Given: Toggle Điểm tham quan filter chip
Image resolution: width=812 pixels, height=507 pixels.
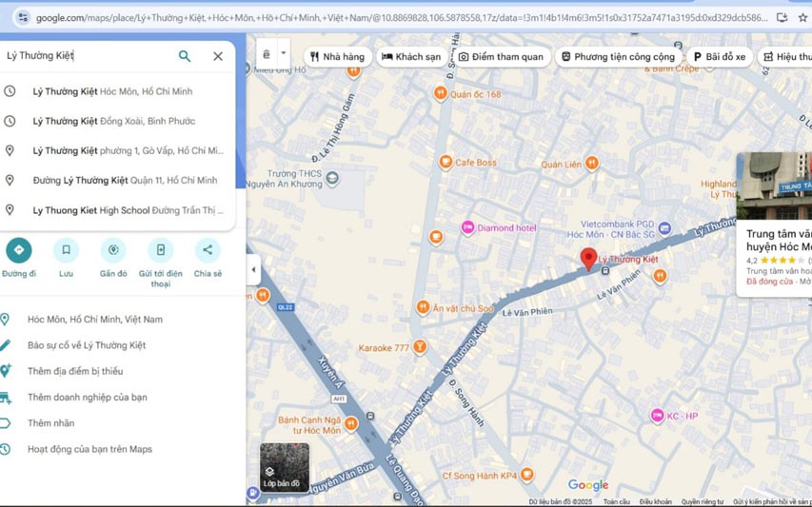Looking at the screenshot, I should pyautogui.click(x=501, y=56).
